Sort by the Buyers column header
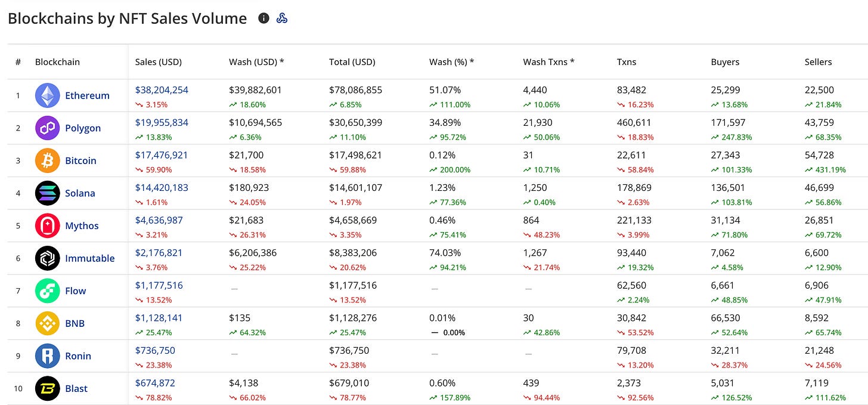The image size is (868, 405). click(x=725, y=62)
